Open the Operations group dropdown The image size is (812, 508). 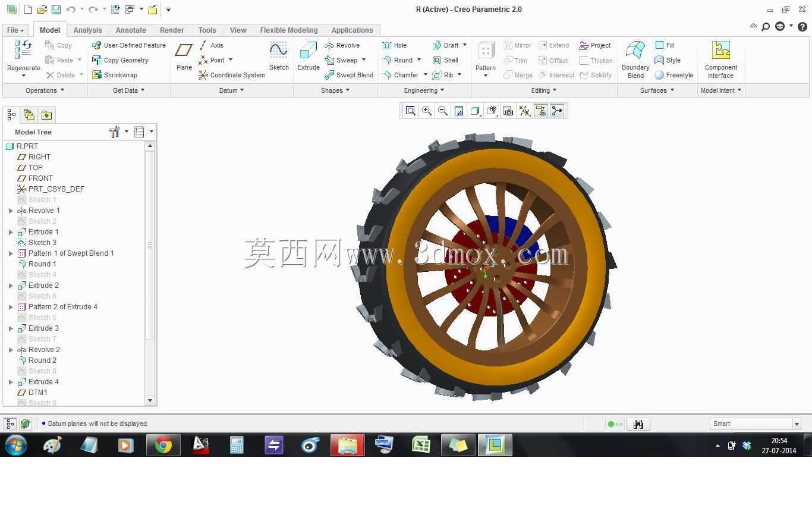(45, 90)
